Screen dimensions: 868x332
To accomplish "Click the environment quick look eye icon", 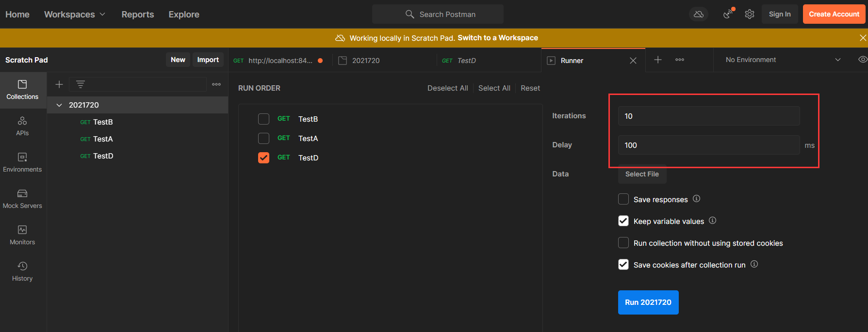I will [x=863, y=60].
